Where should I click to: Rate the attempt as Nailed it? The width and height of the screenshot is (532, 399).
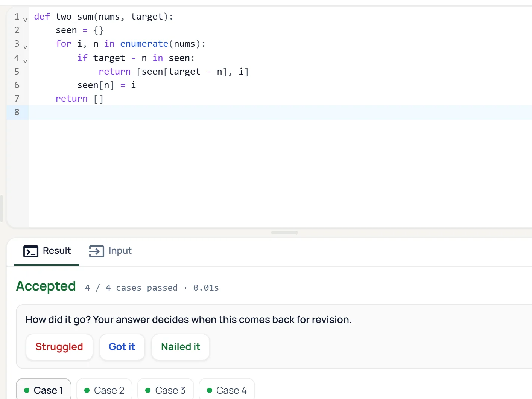pyautogui.click(x=181, y=347)
